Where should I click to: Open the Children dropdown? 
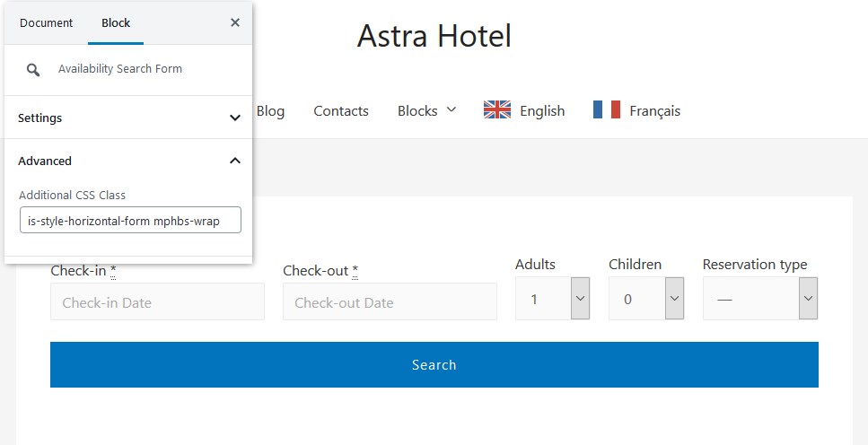[x=646, y=299]
